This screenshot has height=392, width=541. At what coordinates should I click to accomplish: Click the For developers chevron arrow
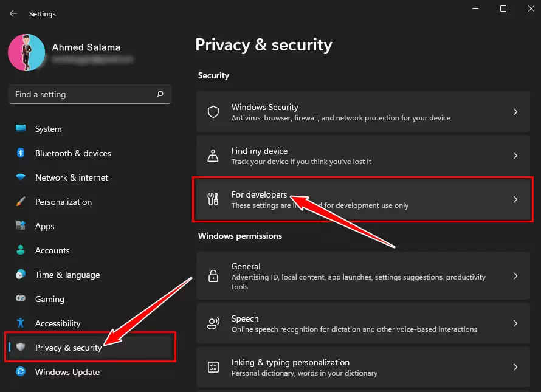tap(515, 199)
